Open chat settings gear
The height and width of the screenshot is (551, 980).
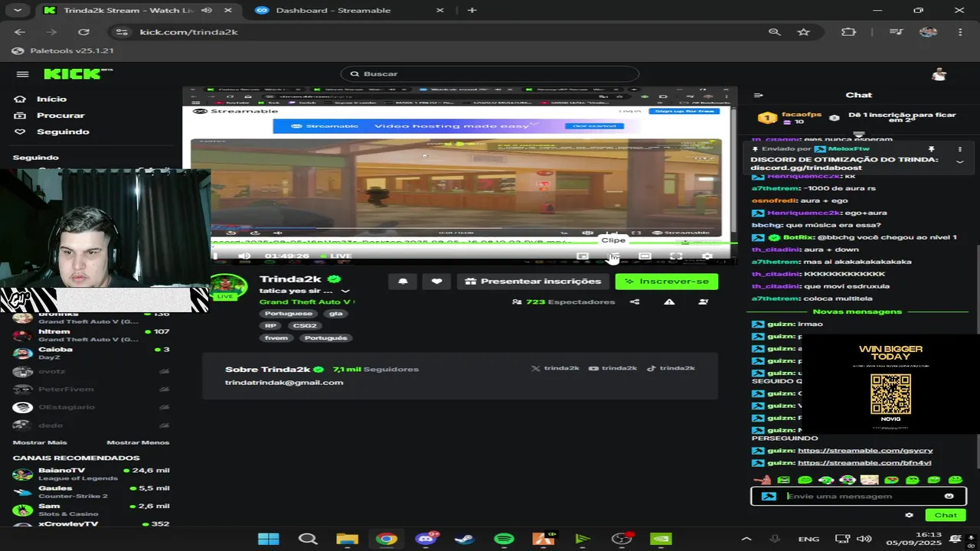(909, 515)
